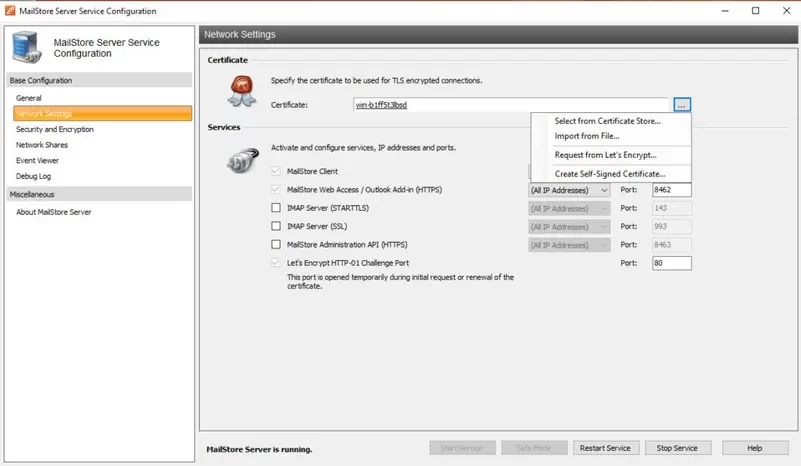Click the Certificate name text field
Screen dimensions: 801x466
click(510, 104)
